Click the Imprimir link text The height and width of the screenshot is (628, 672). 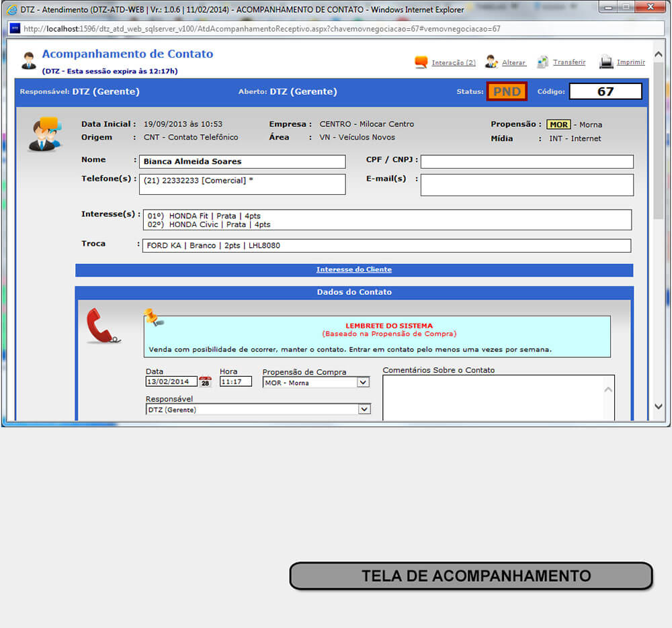pos(630,62)
